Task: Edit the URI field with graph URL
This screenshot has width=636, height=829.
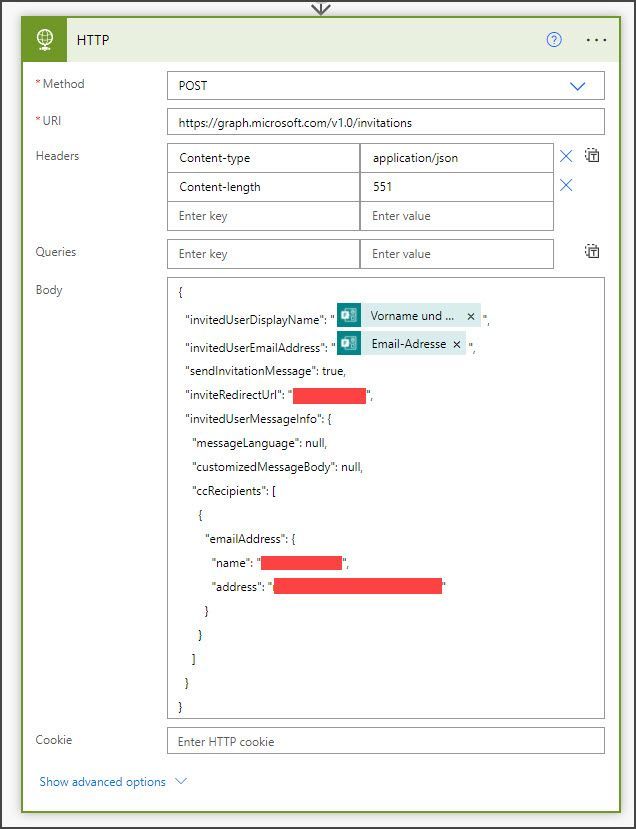Action: pyautogui.click(x=386, y=122)
